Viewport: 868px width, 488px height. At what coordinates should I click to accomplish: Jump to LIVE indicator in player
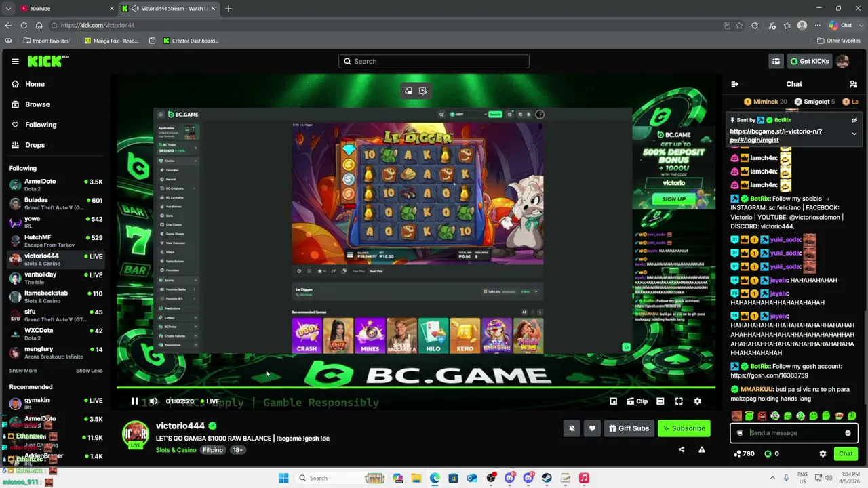point(210,401)
